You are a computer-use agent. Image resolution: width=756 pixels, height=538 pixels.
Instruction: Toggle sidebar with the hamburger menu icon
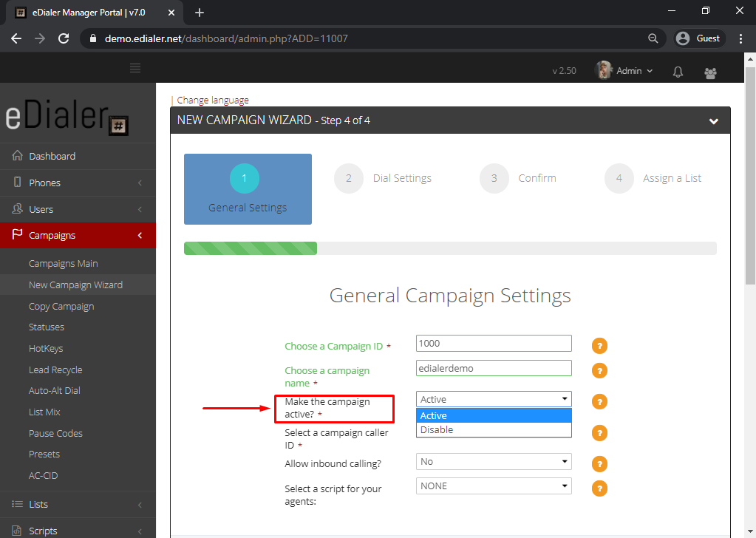135,69
